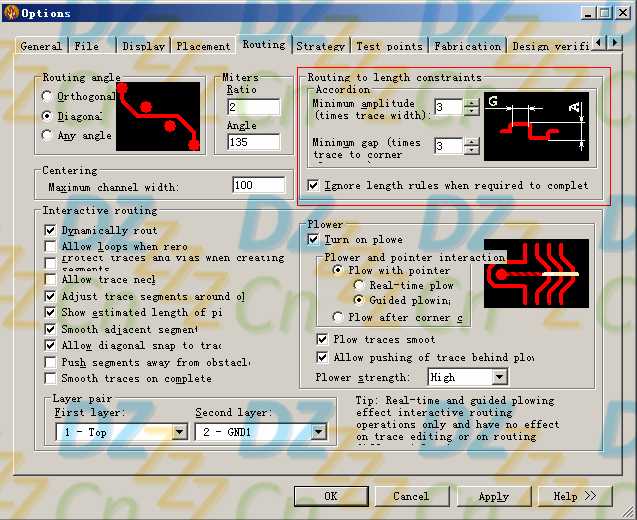Toggle Adjust trace segments around obstacles

(x=50, y=296)
